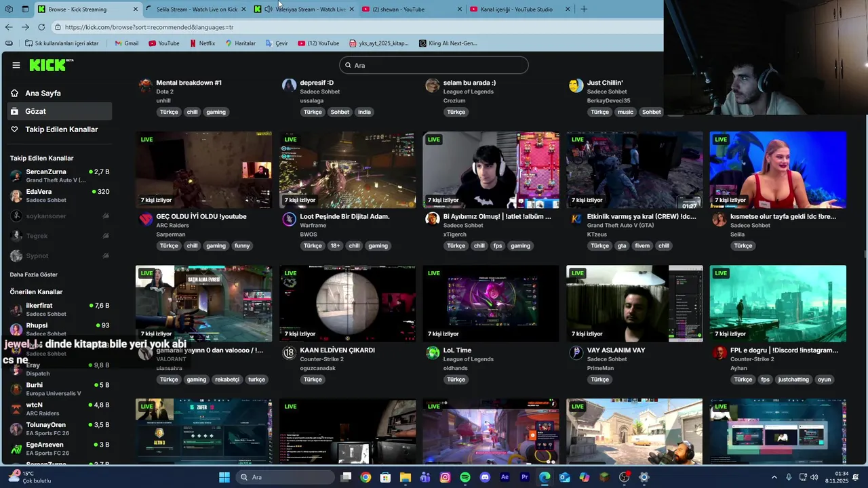Reload the current page

[x=41, y=27]
